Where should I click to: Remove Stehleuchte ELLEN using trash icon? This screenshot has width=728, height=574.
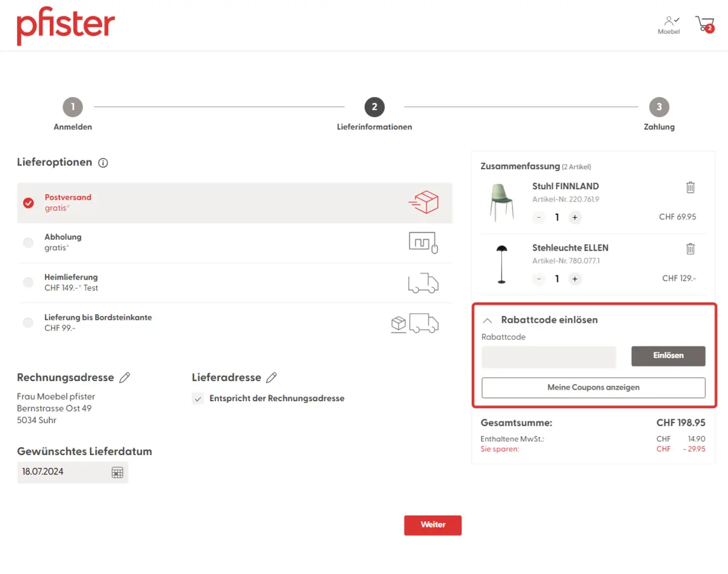[x=690, y=249]
